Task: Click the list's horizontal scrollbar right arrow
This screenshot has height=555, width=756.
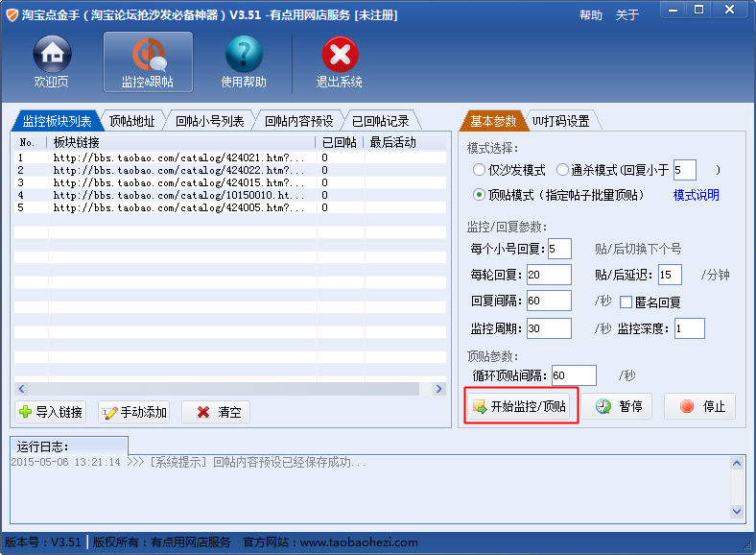Action: click(438, 389)
